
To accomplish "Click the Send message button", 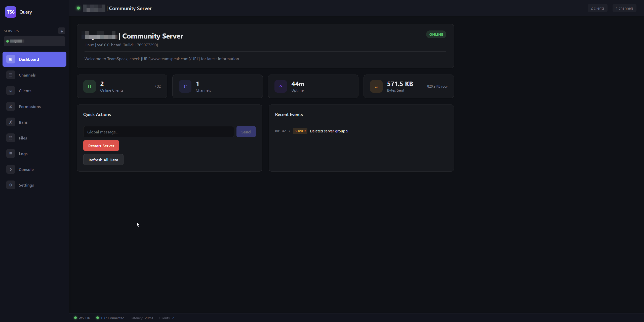I will click(246, 132).
